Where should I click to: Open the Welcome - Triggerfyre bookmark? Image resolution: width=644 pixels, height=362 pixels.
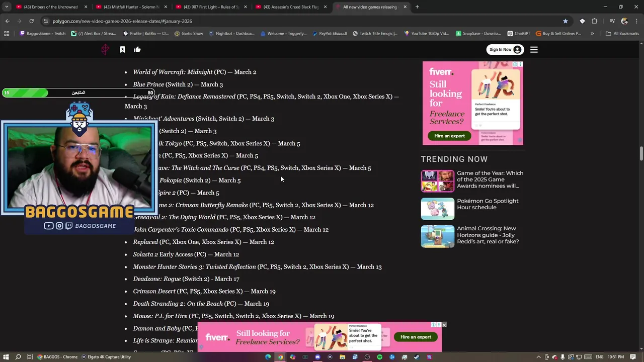click(x=283, y=34)
